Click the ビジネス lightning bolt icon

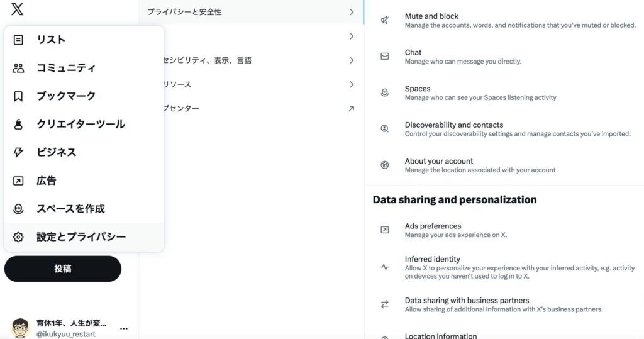click(18, 152)
